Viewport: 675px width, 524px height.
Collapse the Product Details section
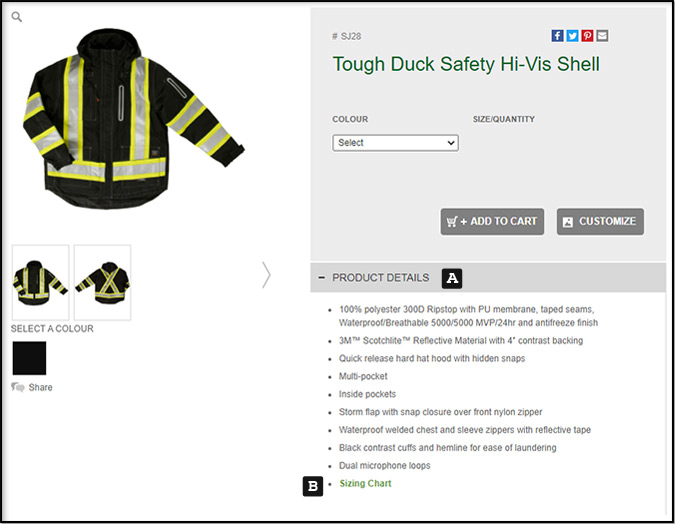pos(321,278)
